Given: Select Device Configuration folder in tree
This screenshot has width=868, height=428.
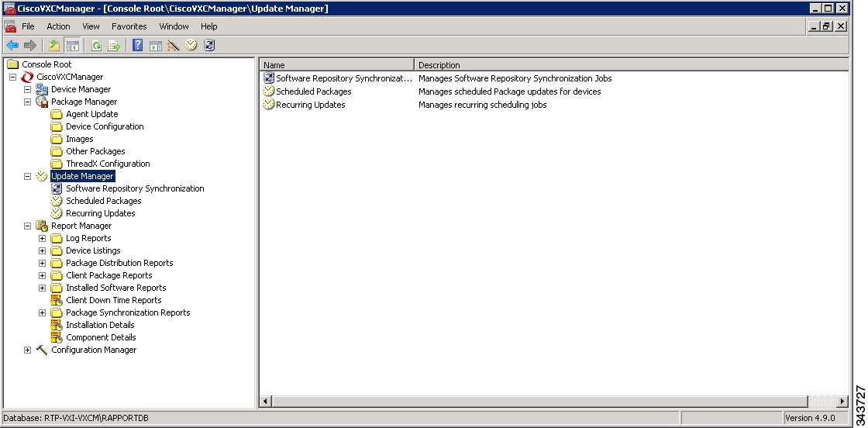Looking at the screenshot, I should coord(105,126).
